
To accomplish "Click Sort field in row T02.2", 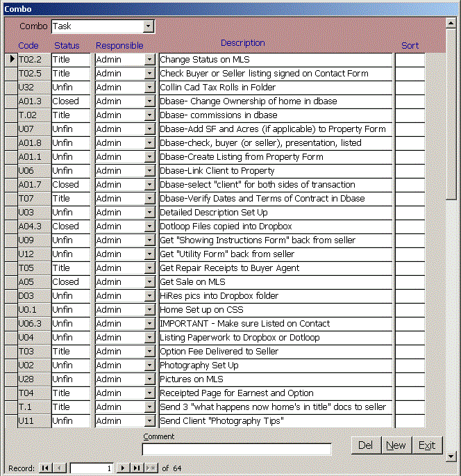I will pyautogui.click(x=410, y=60).
